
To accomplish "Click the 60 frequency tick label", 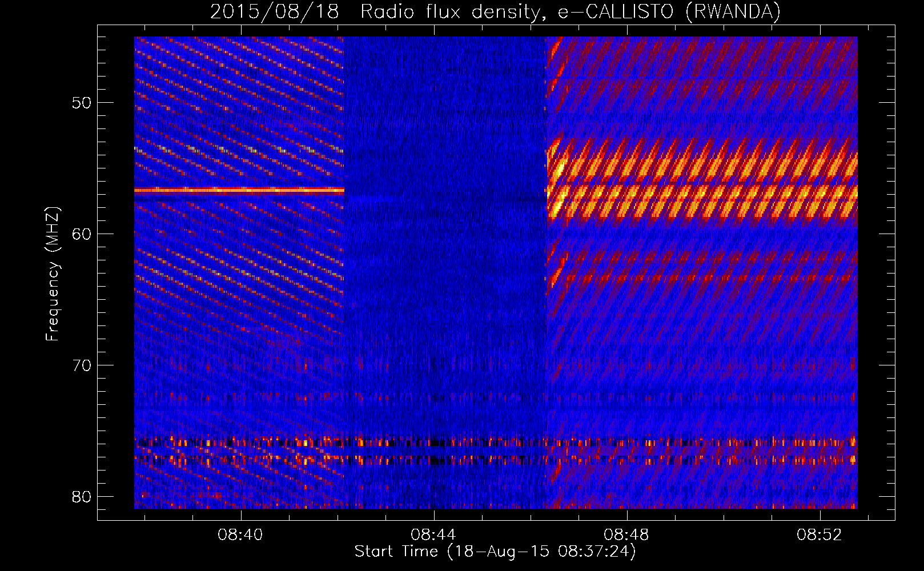I will tap(82, 234).
